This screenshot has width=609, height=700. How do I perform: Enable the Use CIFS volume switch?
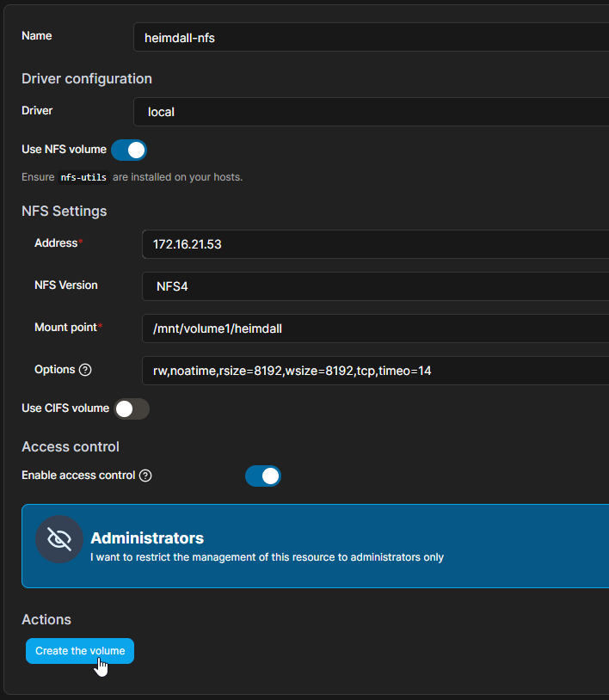point(131,408)
